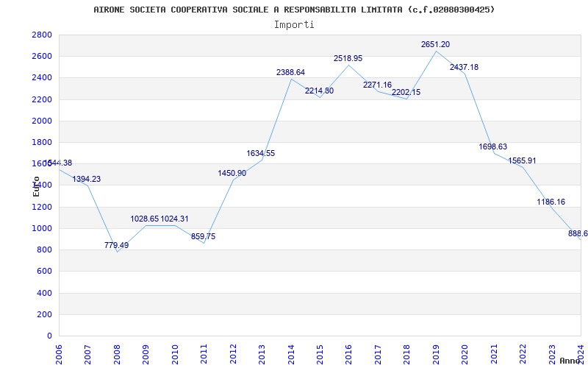This screenshot has width=588, height=368.
Task: Click x-axis year label 2015
Action: pos(320,354)
